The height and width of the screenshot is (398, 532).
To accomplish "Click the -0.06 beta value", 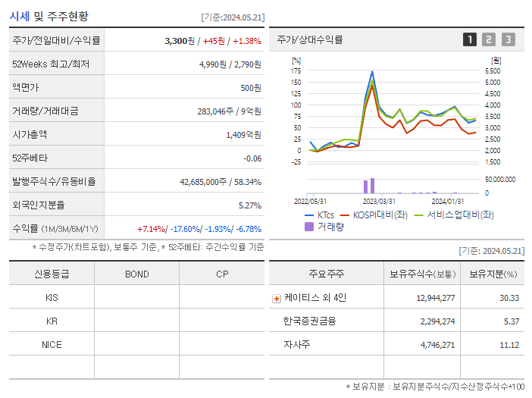I will tap(252, 158).
